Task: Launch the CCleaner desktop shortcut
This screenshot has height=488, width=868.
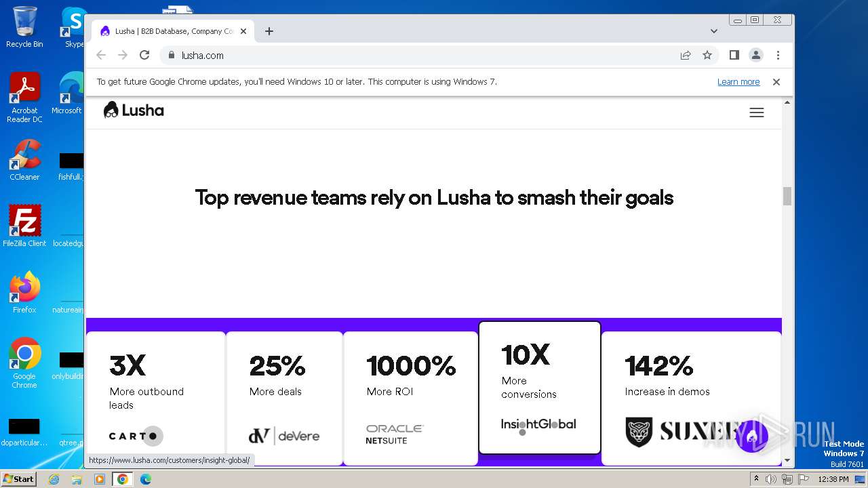Action: pyautogui.click(x=24, y=160)
